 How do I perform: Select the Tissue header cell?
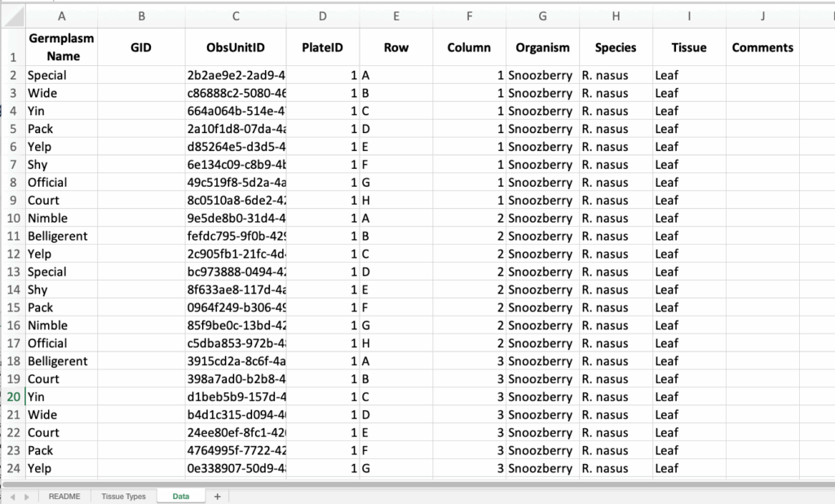pyautogui.click(x=689, y=47)
